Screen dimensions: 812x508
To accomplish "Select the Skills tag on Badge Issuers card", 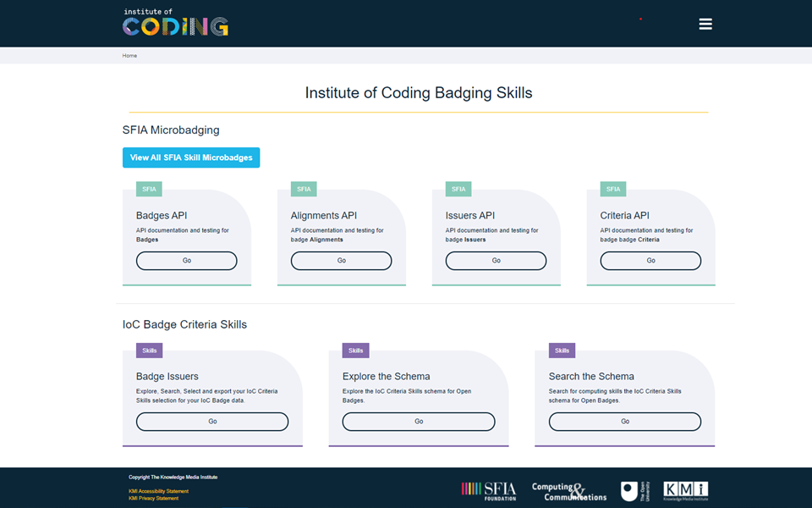I will click(x=149, y=350).
